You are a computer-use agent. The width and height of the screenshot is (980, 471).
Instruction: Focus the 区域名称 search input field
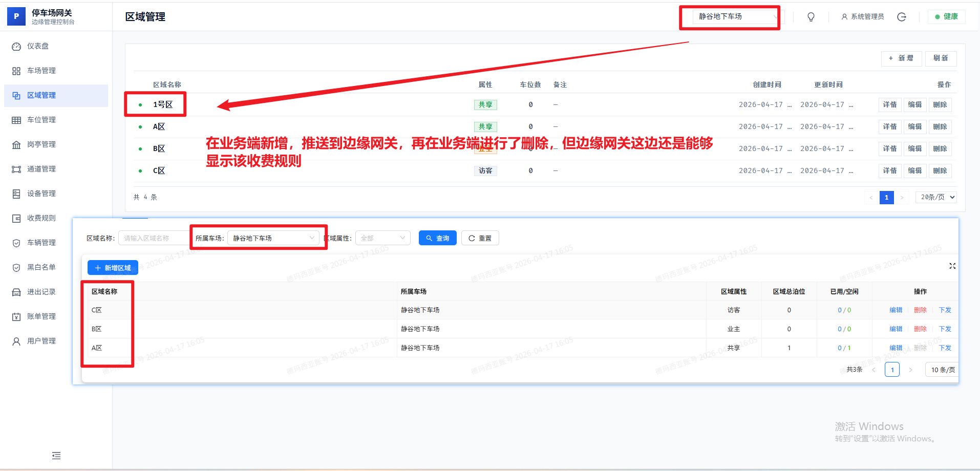coord(154,238)
